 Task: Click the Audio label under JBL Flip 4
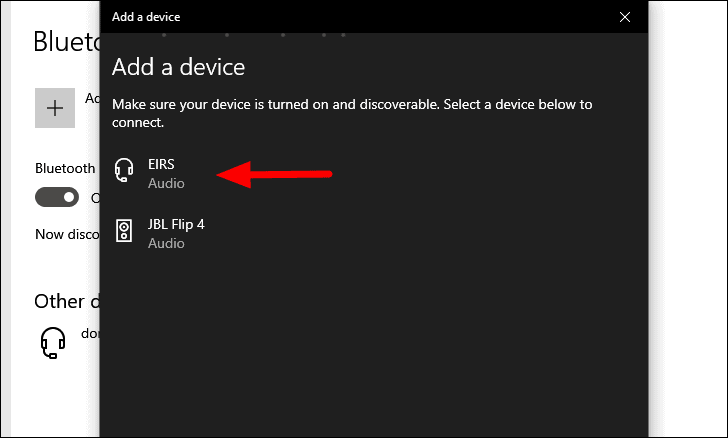coord(166,243)
